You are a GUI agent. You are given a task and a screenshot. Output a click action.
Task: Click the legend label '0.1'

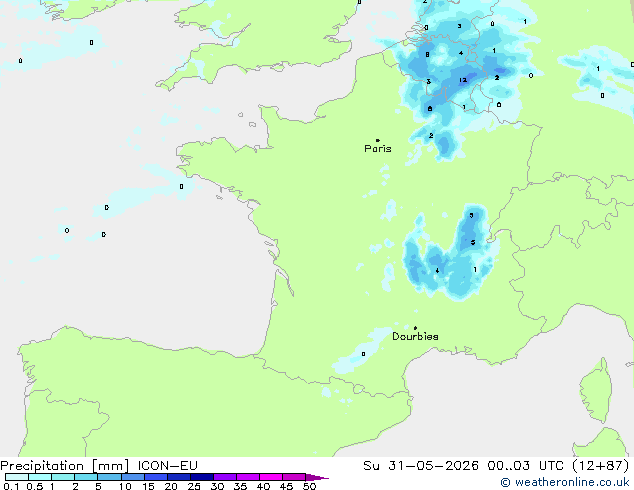(x=11, y=486)
